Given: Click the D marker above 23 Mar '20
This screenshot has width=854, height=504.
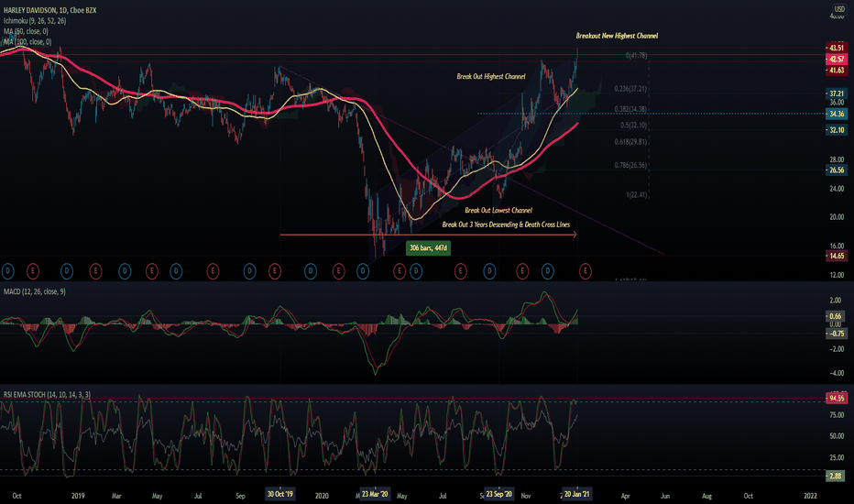Looking at the screenshot, I should tap(362, 271).
